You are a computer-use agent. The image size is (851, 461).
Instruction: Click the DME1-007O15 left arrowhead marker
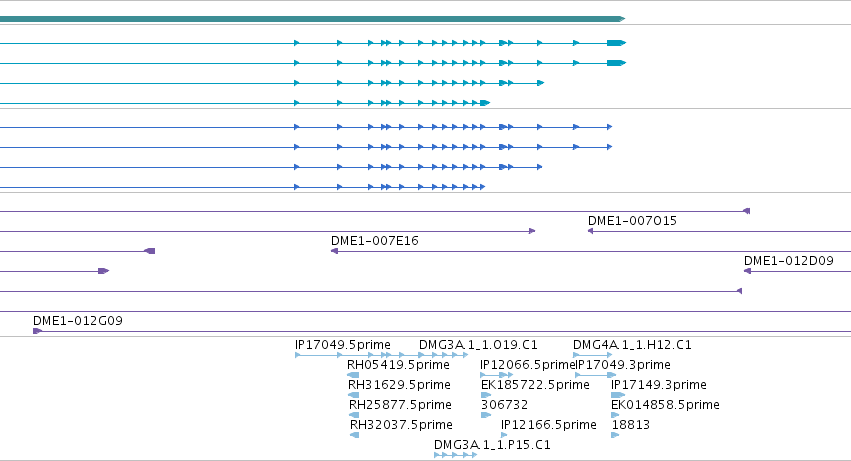tap(590, 231)
